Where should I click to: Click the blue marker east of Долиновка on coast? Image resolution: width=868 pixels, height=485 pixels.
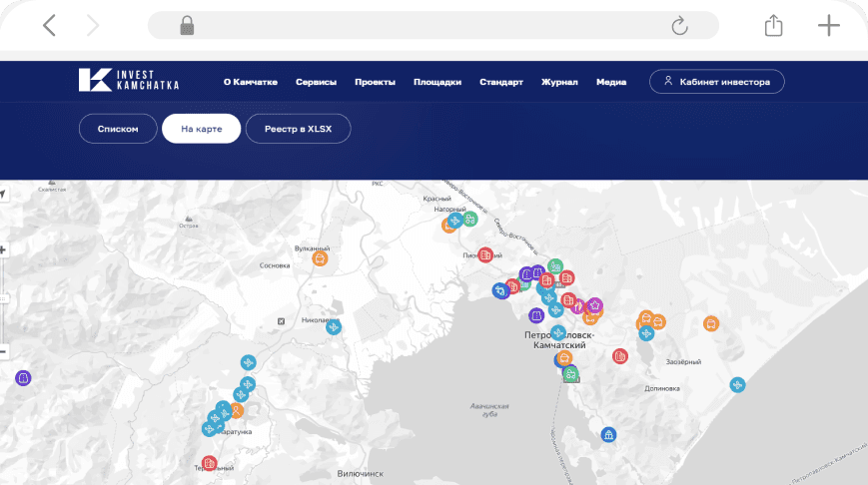(737, 385)
